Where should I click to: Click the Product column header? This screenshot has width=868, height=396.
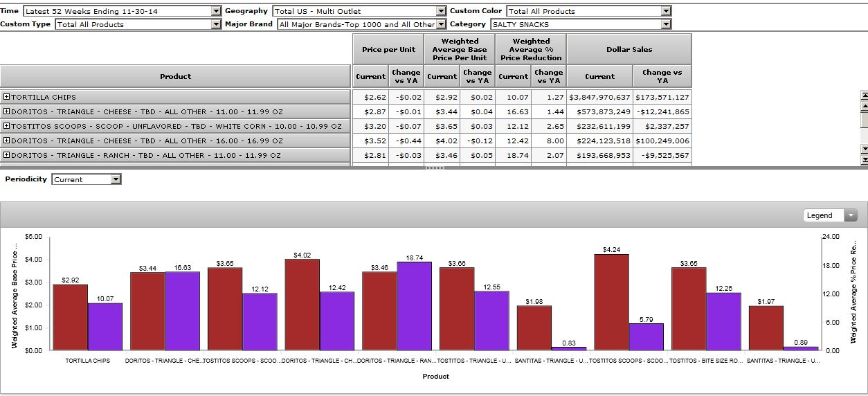175,76
